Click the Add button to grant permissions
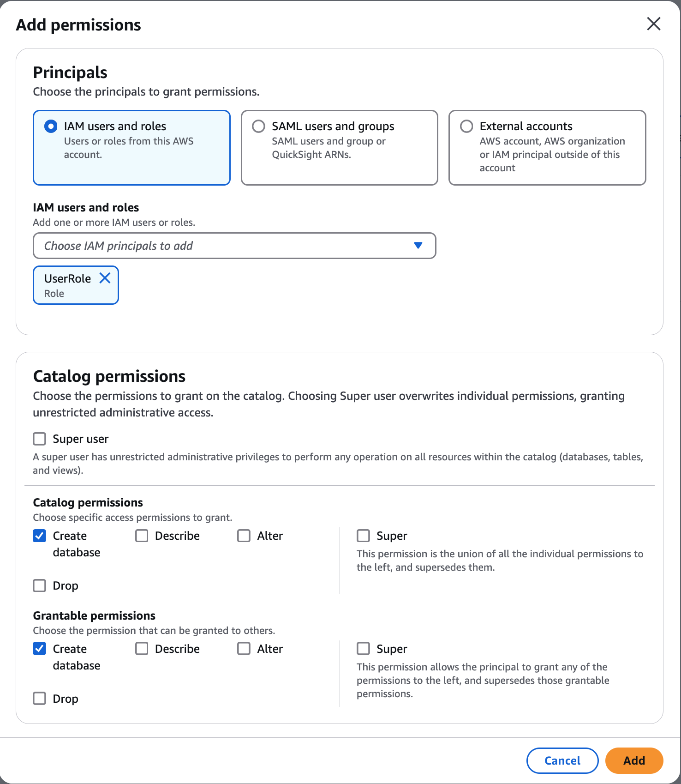681x784 pixels. tap(634, 760)
